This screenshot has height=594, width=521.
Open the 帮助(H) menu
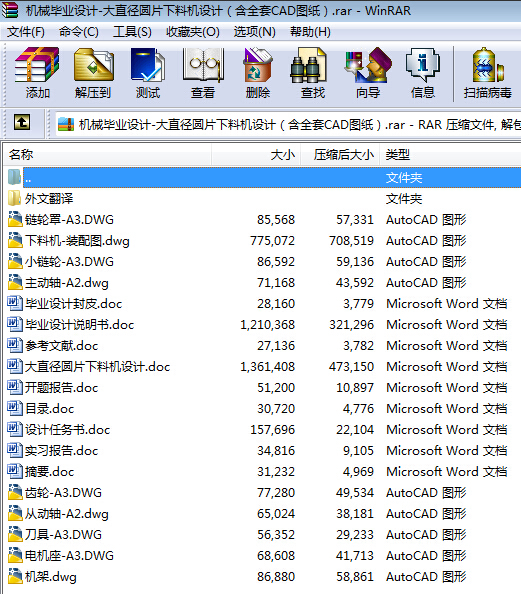click(x=310, y=32)
